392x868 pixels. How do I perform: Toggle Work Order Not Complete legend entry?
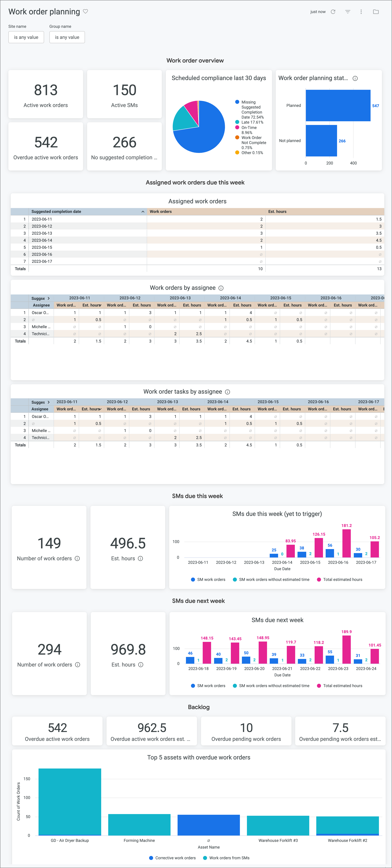coord(251,143)
